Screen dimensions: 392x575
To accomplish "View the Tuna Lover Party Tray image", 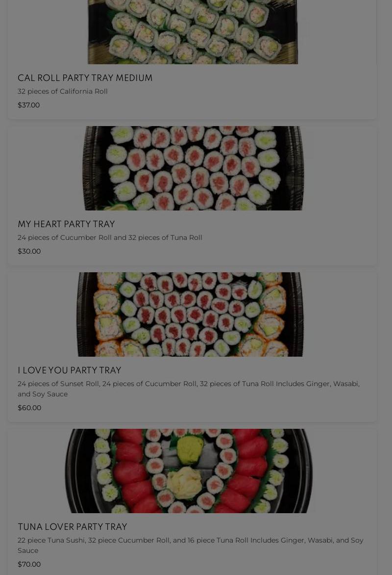I will 189,471.
